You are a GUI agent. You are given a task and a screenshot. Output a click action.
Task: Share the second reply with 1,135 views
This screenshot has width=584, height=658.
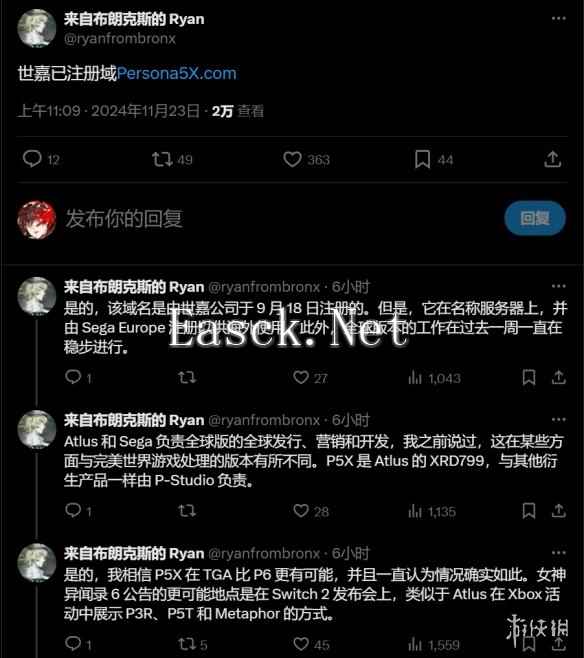(x=558, y=511)
